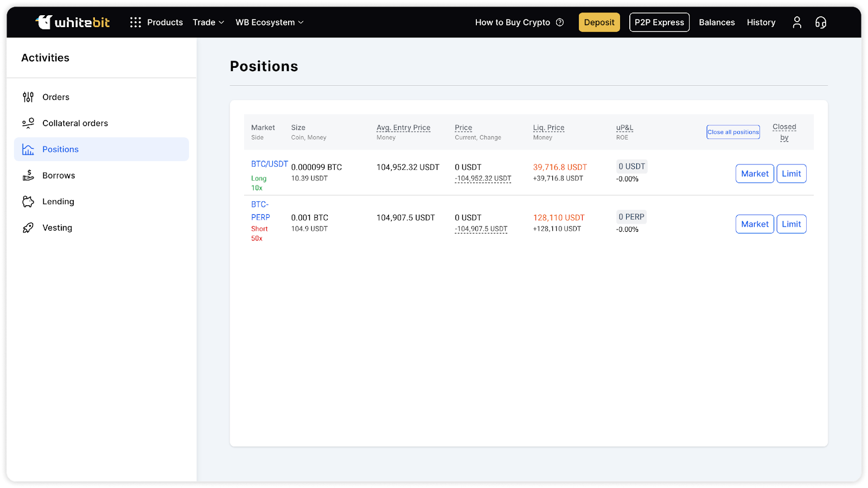
Task: Select Positions in the Activities sidebar
Action: tap(60, 149)
